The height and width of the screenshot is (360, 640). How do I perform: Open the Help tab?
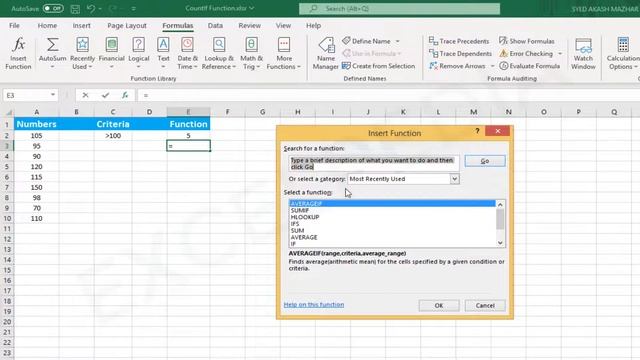tap(313, 25)
